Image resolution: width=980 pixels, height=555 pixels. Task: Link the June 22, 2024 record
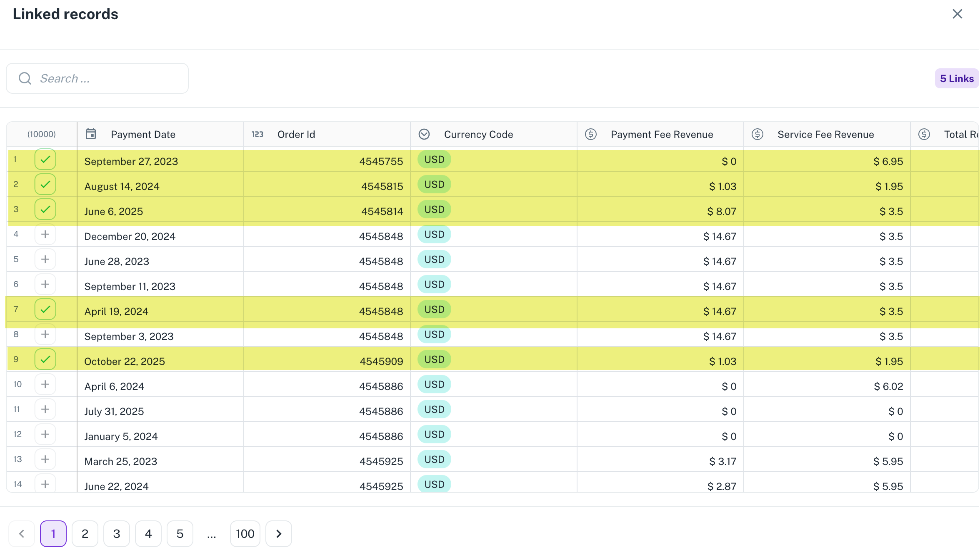coord(45,483)
